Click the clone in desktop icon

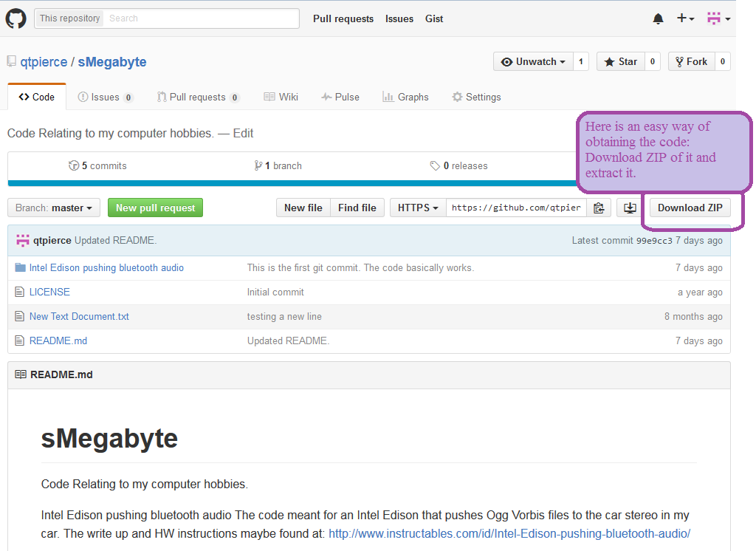[630, 208]
